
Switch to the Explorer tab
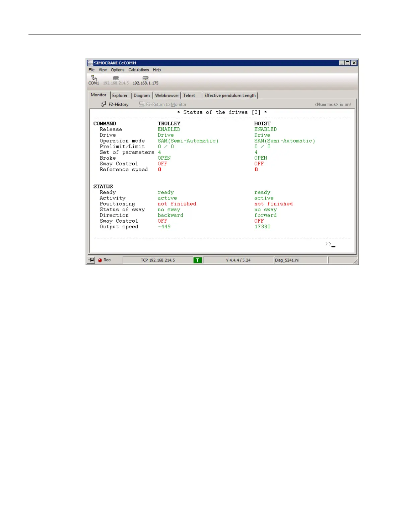120,96
